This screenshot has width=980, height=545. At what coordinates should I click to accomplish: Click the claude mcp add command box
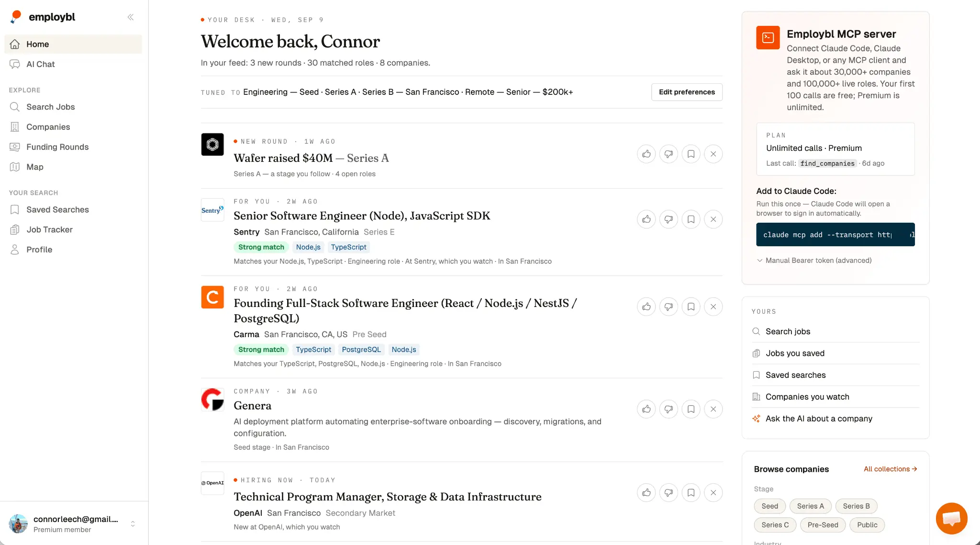tap(835, 235)
